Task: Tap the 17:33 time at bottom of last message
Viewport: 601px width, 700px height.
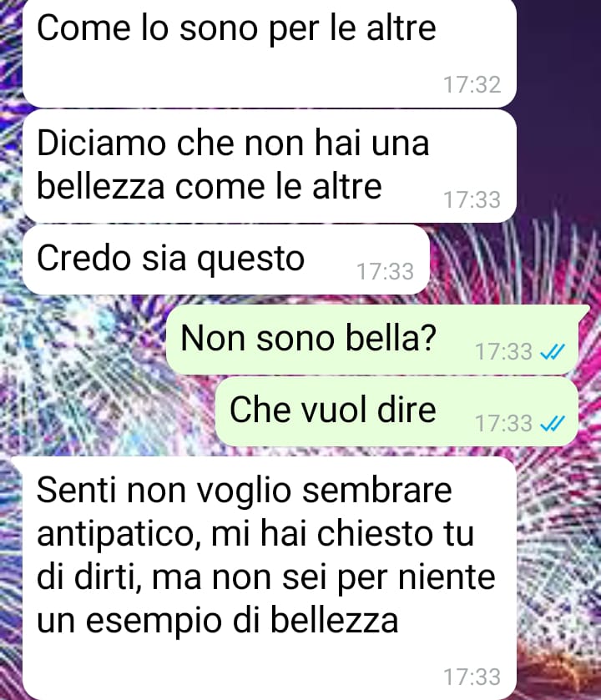Action: coord(472,677)
